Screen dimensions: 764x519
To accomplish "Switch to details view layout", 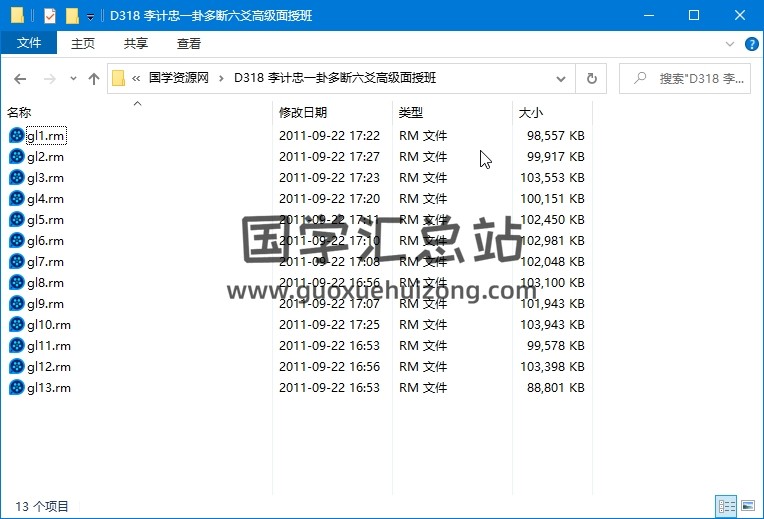I will click(x=725, y=507).
